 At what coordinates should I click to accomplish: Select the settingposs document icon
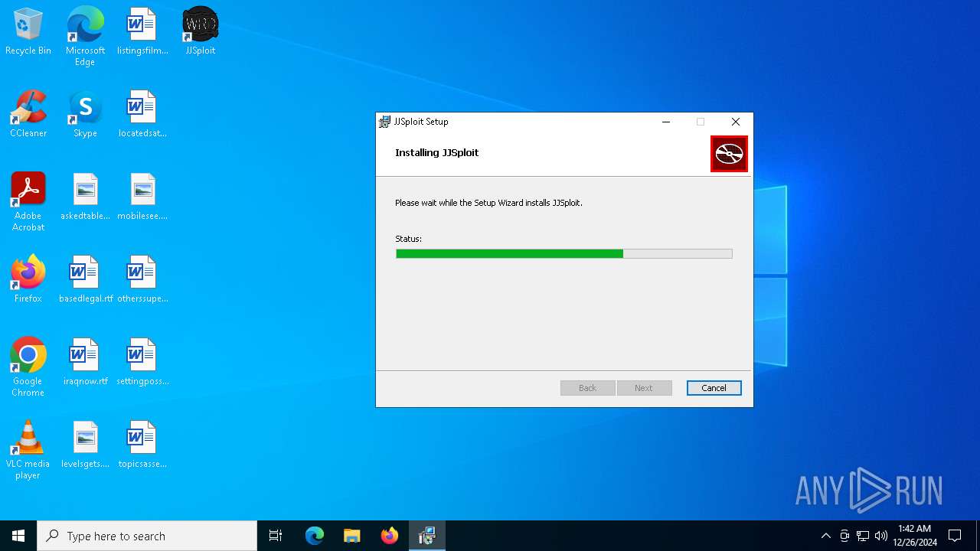(142, 362)
